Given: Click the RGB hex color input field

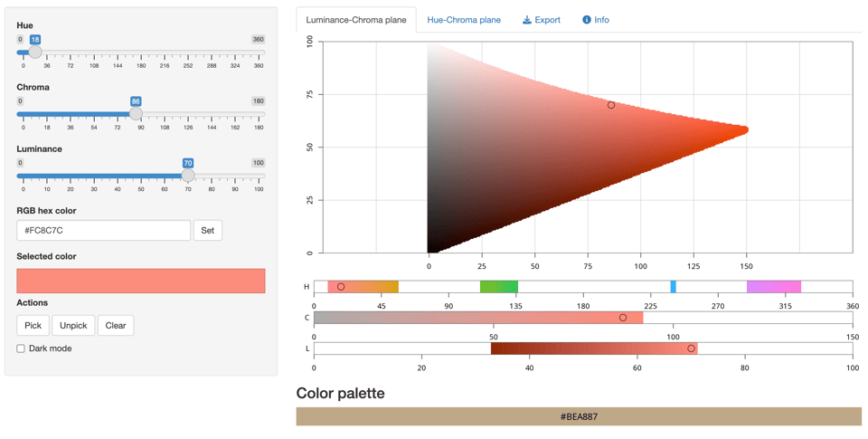Looking at the screenshot, I should (x=103, y=231).
